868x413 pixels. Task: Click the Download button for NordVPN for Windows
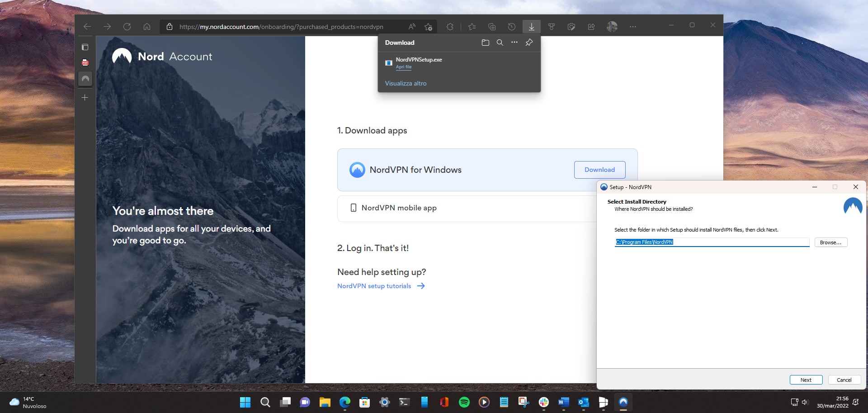[x=599, y=170]
